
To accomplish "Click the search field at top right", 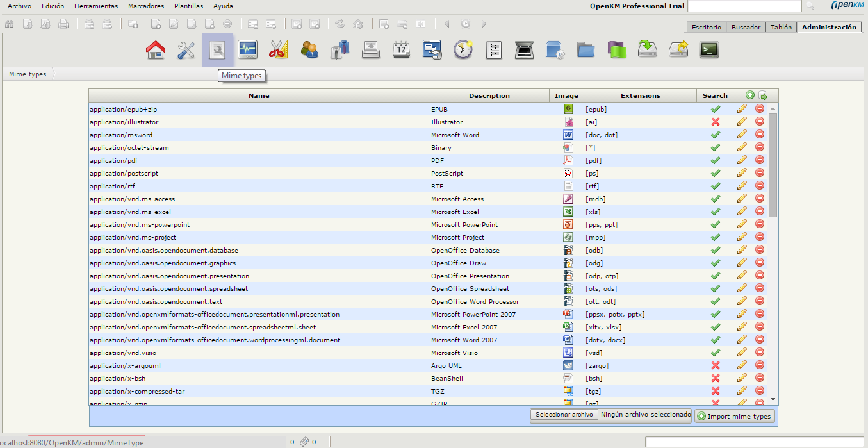I will pyautogui.click(x=744, y=6).
